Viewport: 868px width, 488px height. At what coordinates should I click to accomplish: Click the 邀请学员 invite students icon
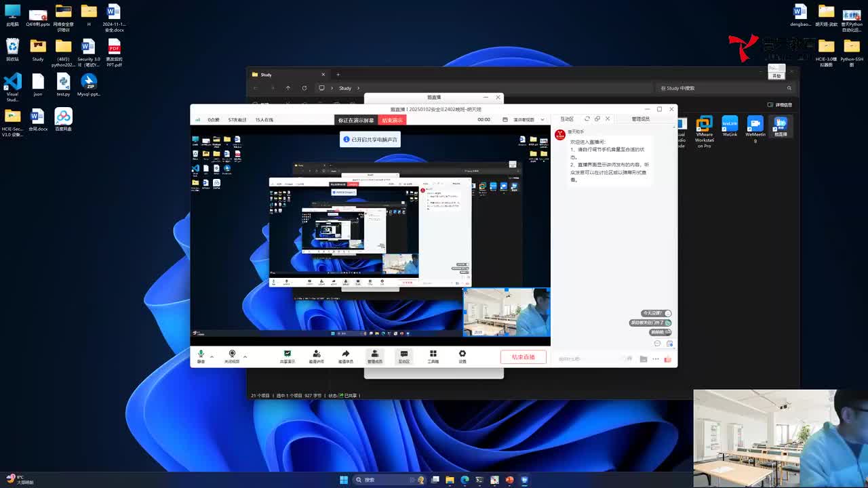[x=346, y=356]
